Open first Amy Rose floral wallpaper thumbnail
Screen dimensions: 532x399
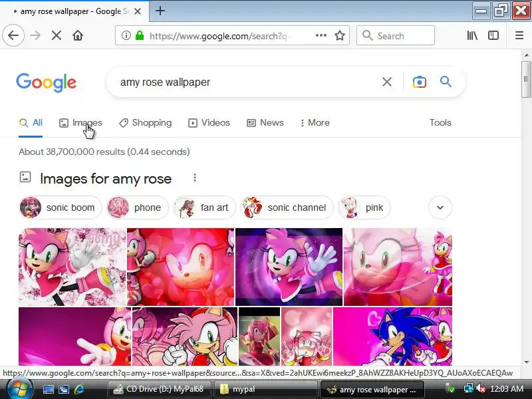[x=72, y=267]
